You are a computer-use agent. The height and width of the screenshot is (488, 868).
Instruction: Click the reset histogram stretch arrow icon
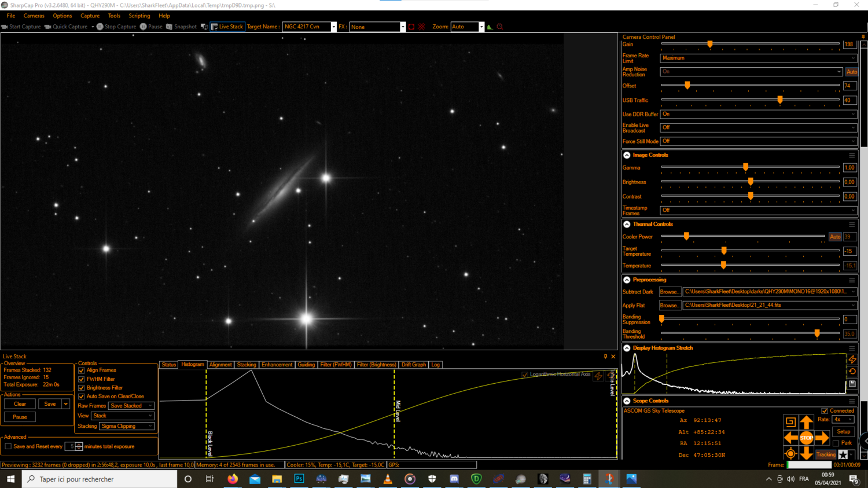pyautogui.click(x=853, y=372)
